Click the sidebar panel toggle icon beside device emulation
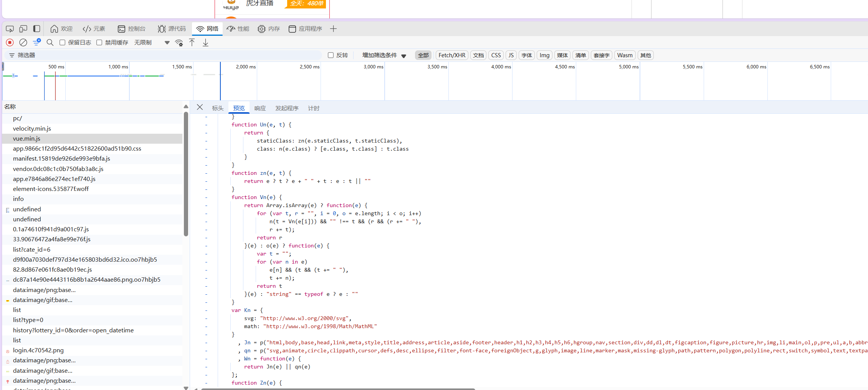This screenshot has height=390, width=868. (x=37, y=29)
